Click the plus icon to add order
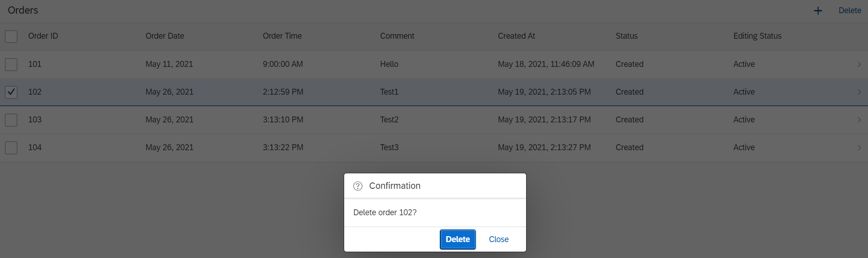The image size is (868, 258). tap(818, 10)
